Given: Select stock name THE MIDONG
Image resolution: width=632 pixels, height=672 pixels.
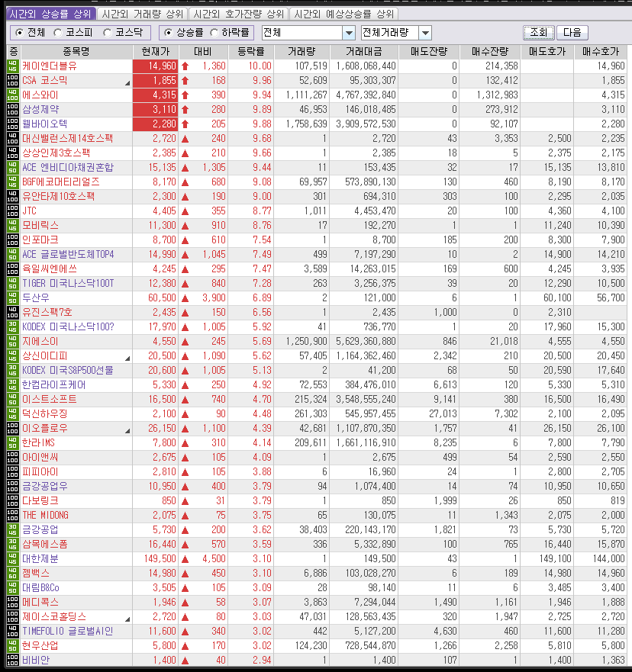Looking at the screenshot, I should coord(46,515).
